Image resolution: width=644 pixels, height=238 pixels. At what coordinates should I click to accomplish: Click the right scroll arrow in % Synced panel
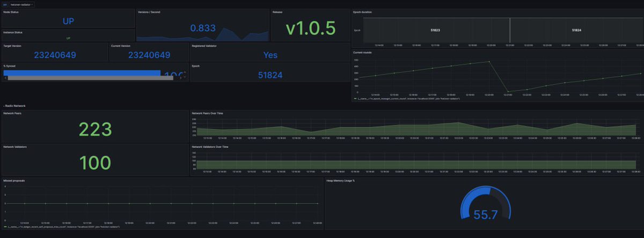coord(180,78)
